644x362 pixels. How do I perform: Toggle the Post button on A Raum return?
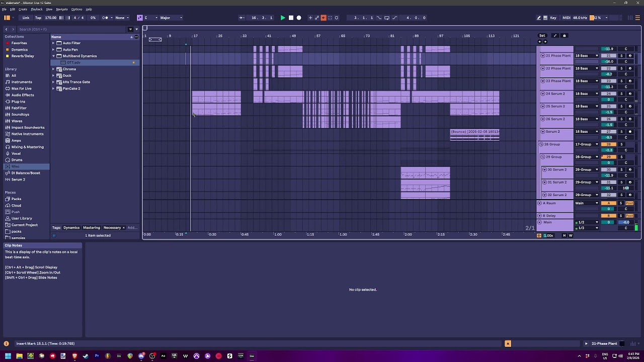pos(629,203)
